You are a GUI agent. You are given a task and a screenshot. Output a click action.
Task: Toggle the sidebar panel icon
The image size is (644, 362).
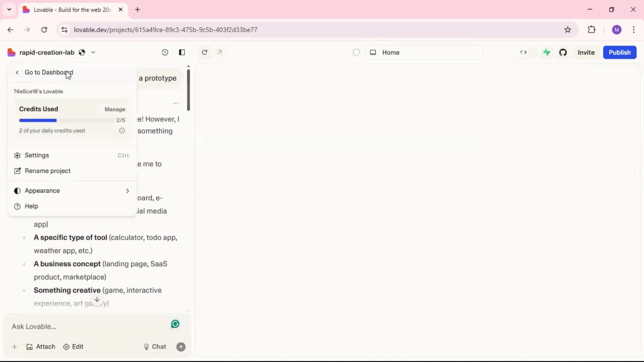pyautogui.click(x=182, y=52)
